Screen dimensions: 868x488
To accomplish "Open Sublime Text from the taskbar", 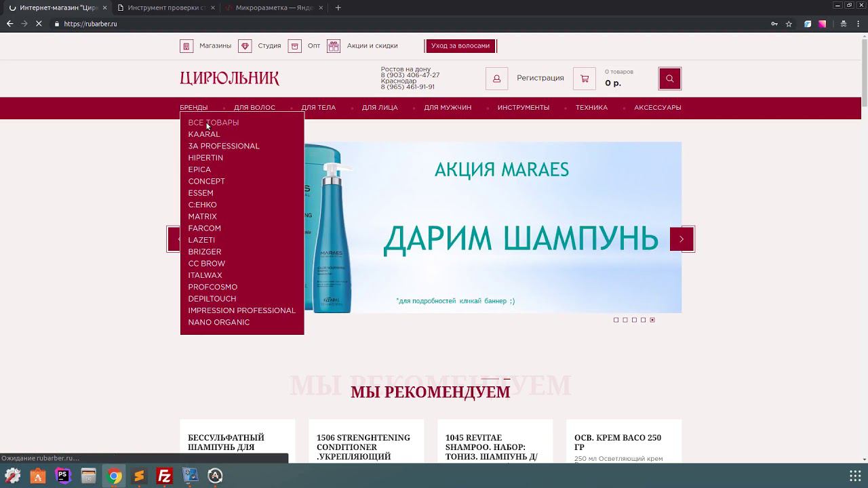I will point(139,476).
